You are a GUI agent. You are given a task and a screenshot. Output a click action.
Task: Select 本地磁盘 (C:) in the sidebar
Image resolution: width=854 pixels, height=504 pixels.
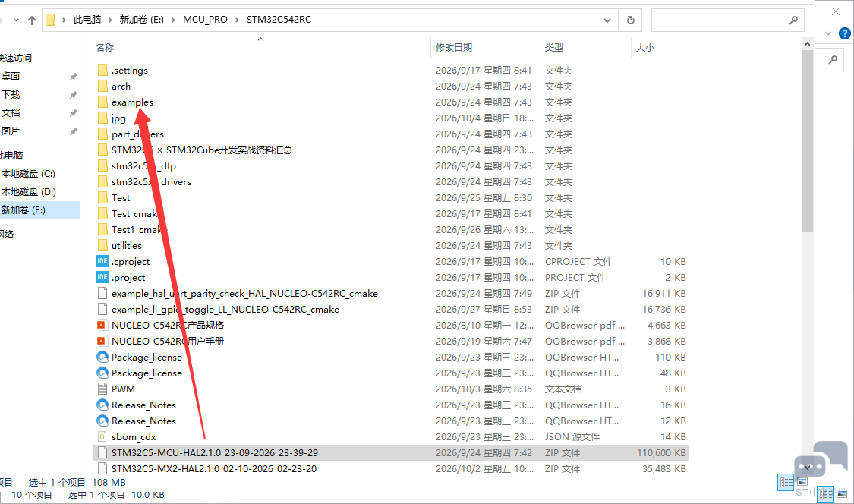28,173
